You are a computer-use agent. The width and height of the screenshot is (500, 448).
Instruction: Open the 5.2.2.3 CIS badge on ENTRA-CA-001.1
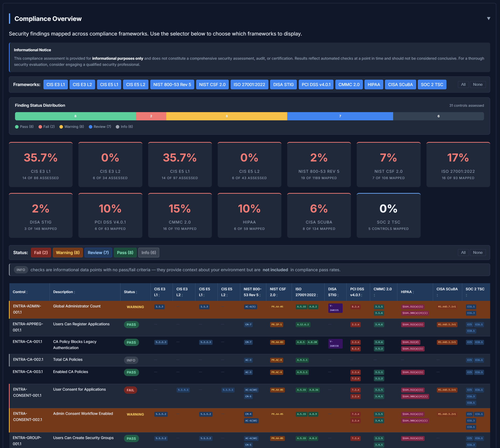[161, 342]
